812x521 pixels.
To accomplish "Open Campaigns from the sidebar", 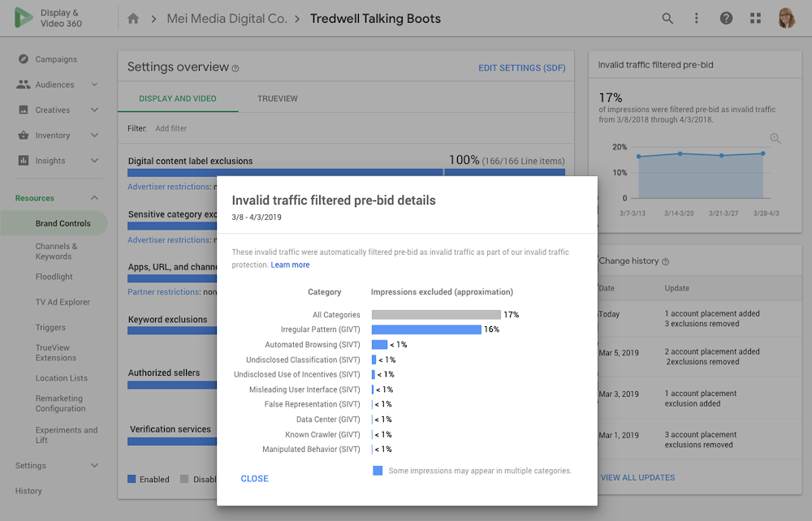I will pyautogui.click(x=56, y=59).
